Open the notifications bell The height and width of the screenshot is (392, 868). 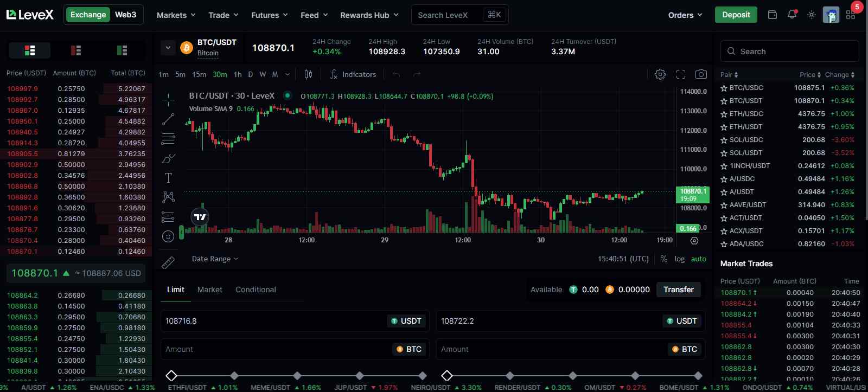(792, 15)
